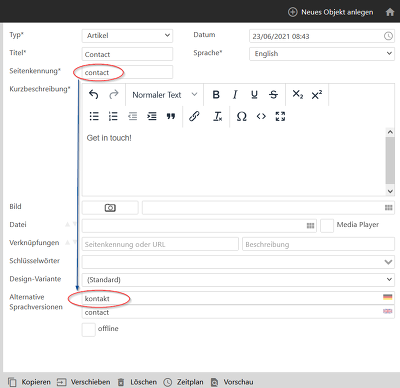Click the undo arrow in the editor toolbar
Image resolution: width=400 pixels, height=388 pixels.
tap(94, 95)
